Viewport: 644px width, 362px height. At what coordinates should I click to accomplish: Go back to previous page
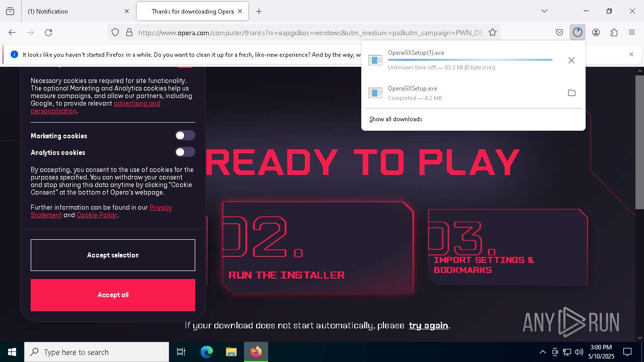(12, 32)
